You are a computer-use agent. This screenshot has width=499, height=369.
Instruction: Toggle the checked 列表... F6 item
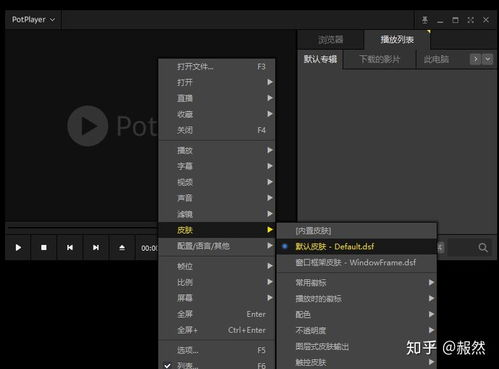click(217, 365)
